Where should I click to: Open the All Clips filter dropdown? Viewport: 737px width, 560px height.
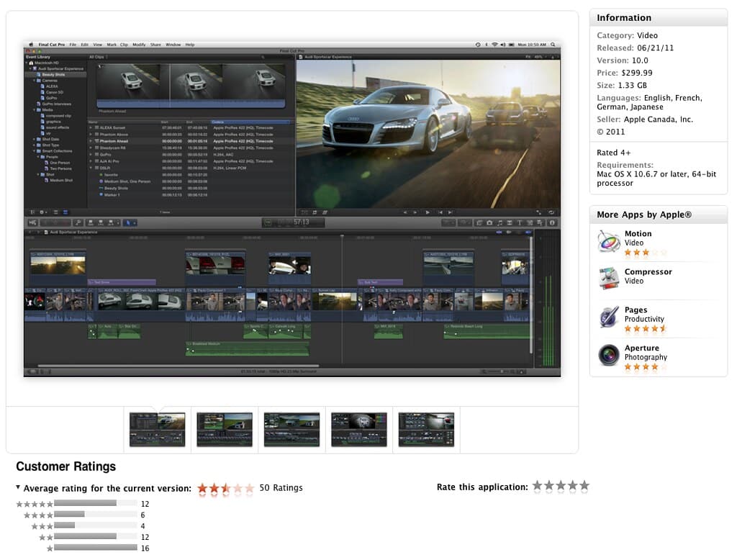click(99, 57)
